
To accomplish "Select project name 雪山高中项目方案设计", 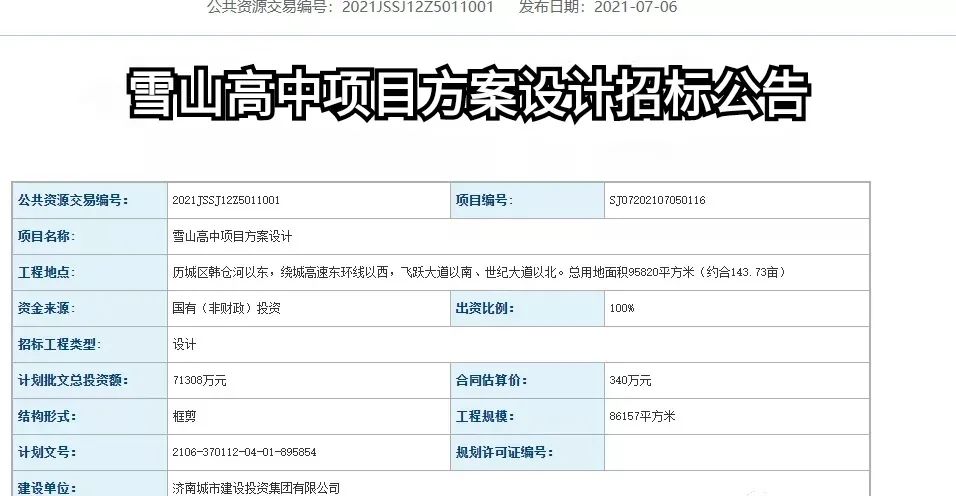I will click(232, 236).
